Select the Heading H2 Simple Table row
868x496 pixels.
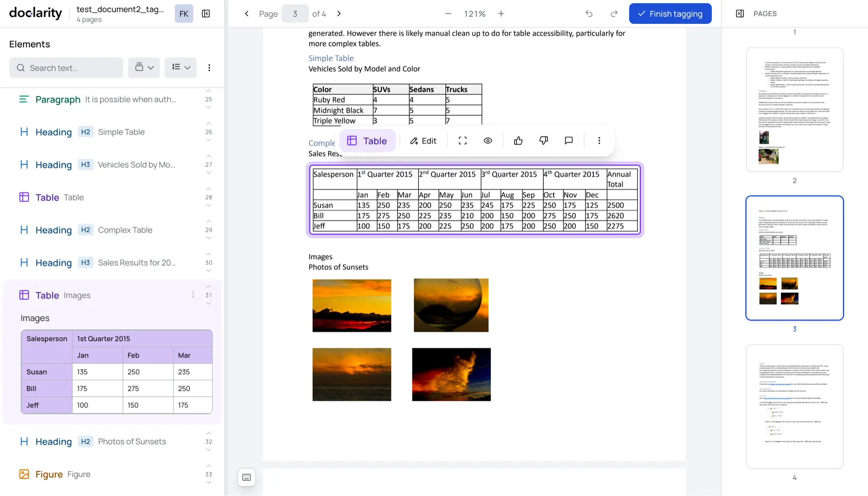click(112, 132)
